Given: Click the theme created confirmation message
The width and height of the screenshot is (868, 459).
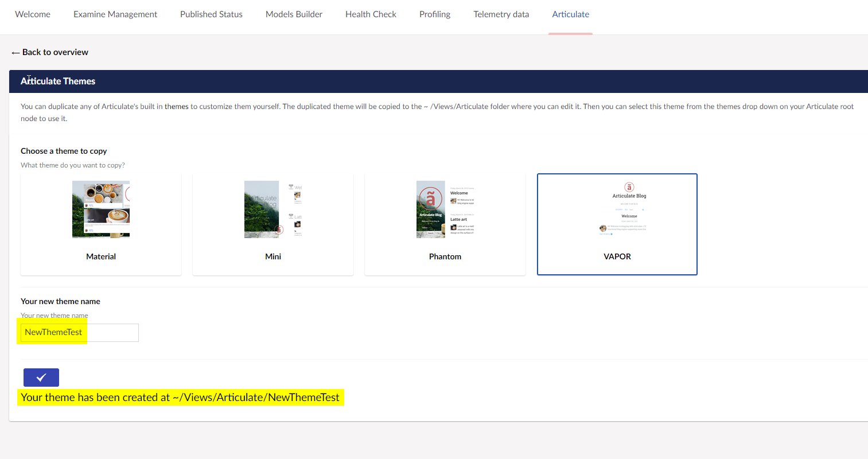Looking at the screenshot, I should [180, 398].
